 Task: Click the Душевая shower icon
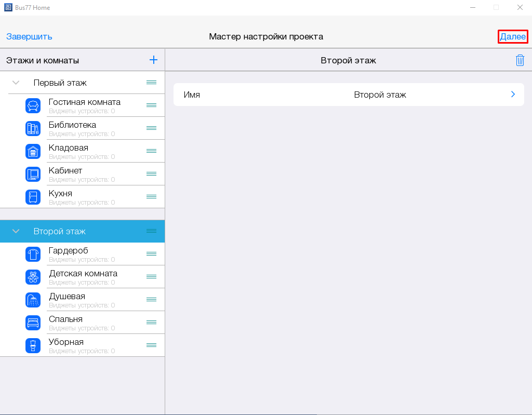tap(33, 300)
